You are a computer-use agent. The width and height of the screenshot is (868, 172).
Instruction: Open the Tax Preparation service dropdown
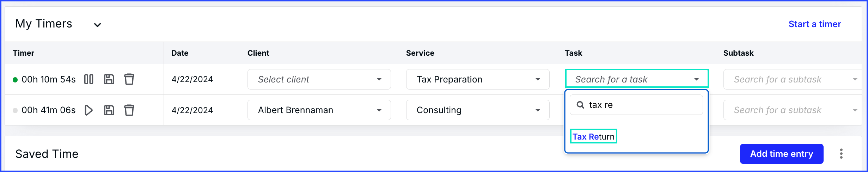click(478, 79)
